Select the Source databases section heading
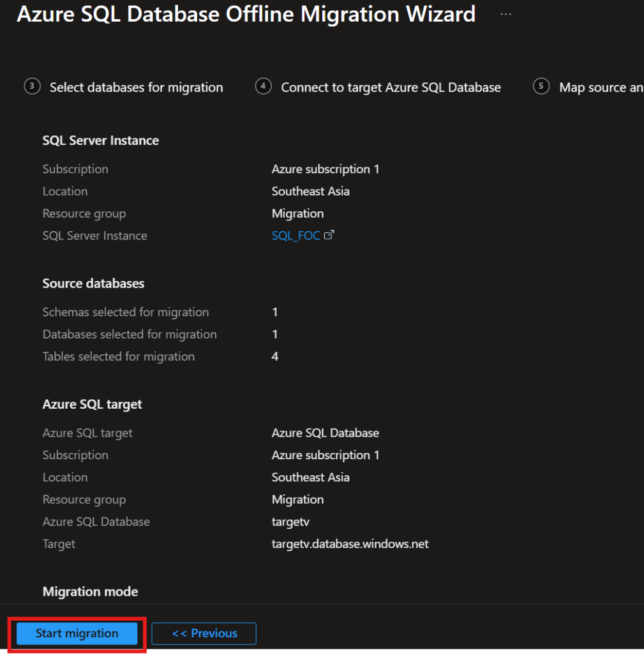The height and width of the screenshot is (654, 644). click(93, 284)
